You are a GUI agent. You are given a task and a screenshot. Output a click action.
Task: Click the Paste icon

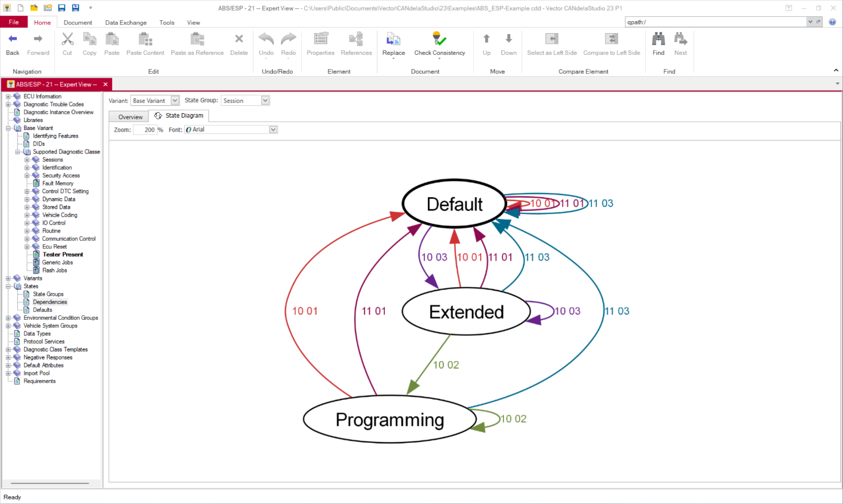tap(112, 39)
